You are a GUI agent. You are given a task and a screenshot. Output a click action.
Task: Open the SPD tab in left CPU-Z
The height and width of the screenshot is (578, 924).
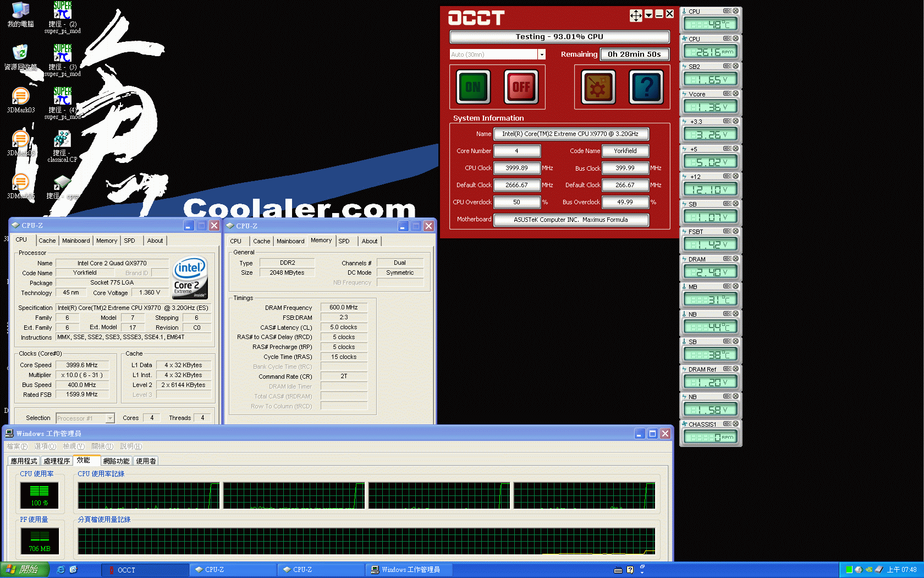tap(129, 241)
